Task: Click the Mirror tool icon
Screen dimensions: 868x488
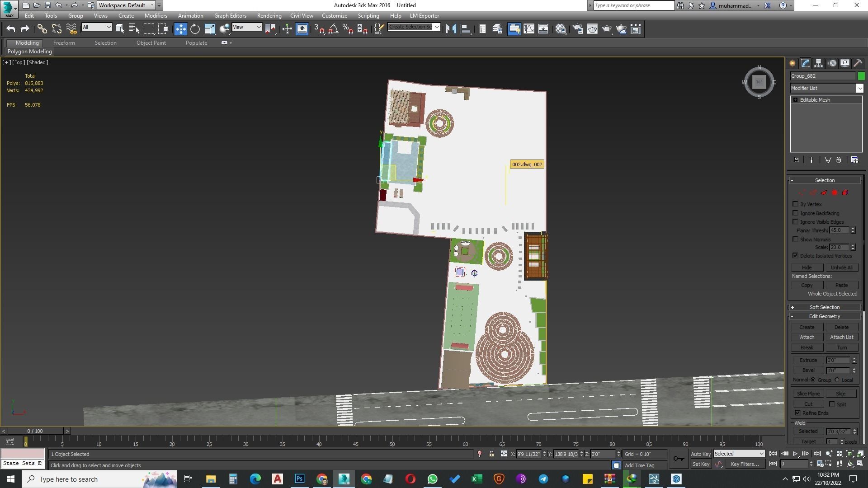Action: click(x=451, y=29)
